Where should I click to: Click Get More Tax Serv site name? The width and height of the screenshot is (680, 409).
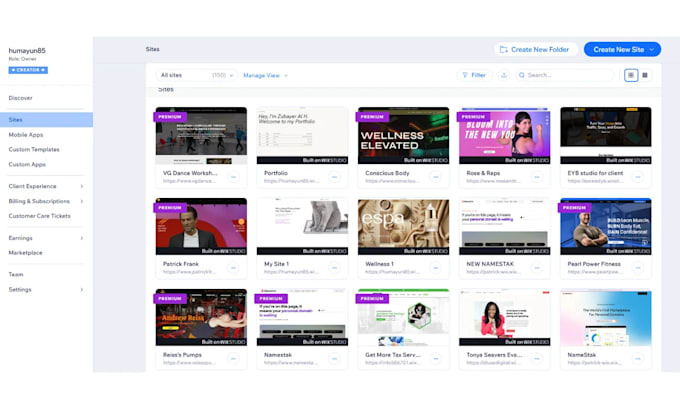coord(392,355)
